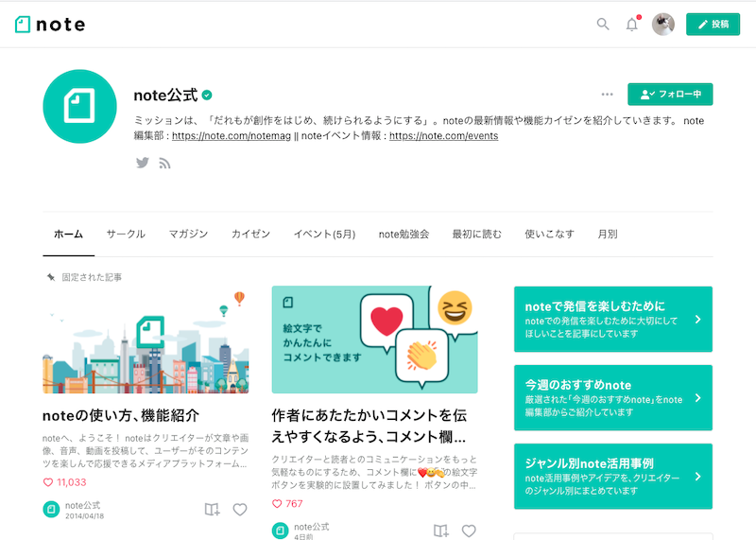The width and height of the screenshot is (756, 540).
Task: Switch to the マガジン tab
Action: [188, 234]
